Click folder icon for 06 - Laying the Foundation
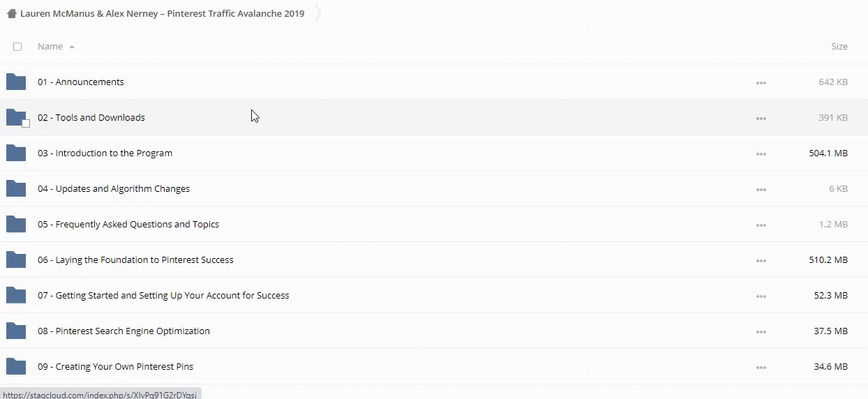This screenshot has width=868, height=399. [x=16, y=259]
